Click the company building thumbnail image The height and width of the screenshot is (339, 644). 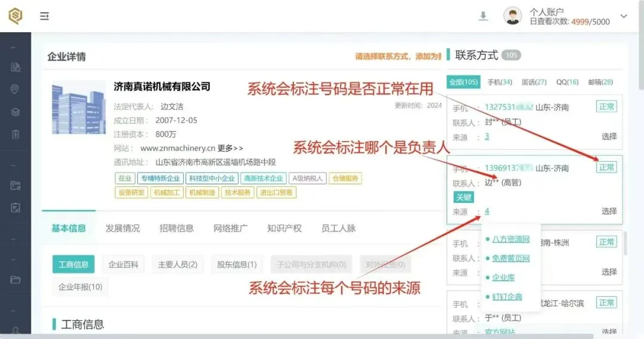(79, 107)
